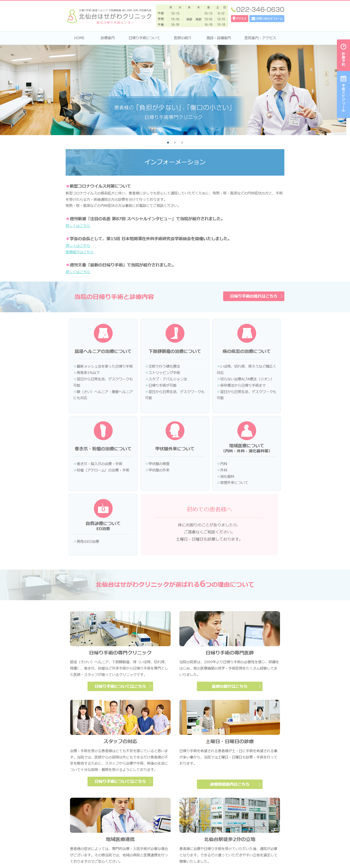Open 巻き爪・粉瘤の治療について heading
This screenshot has height=868, width=350.
point(103,449)
